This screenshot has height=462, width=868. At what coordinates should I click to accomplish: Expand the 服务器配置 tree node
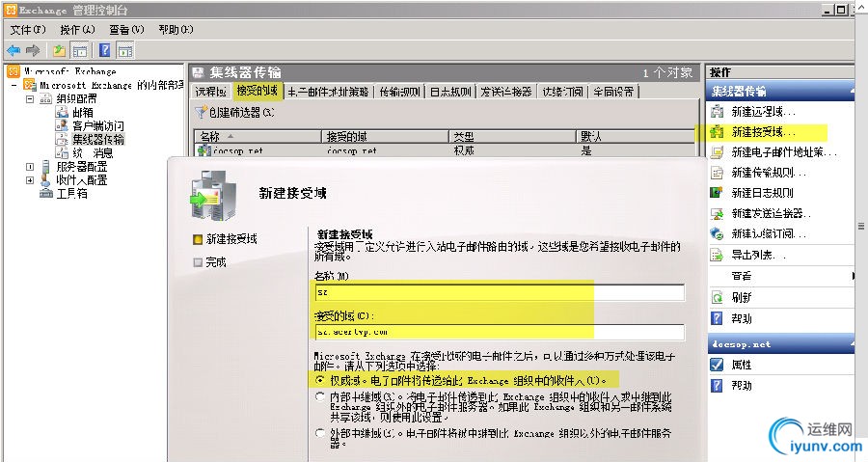(x=30, y=167)
